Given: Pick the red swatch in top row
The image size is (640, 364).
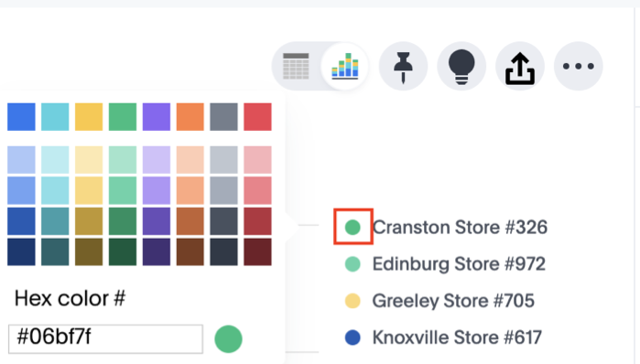Looking at the screenshot, I should [257, 117].
